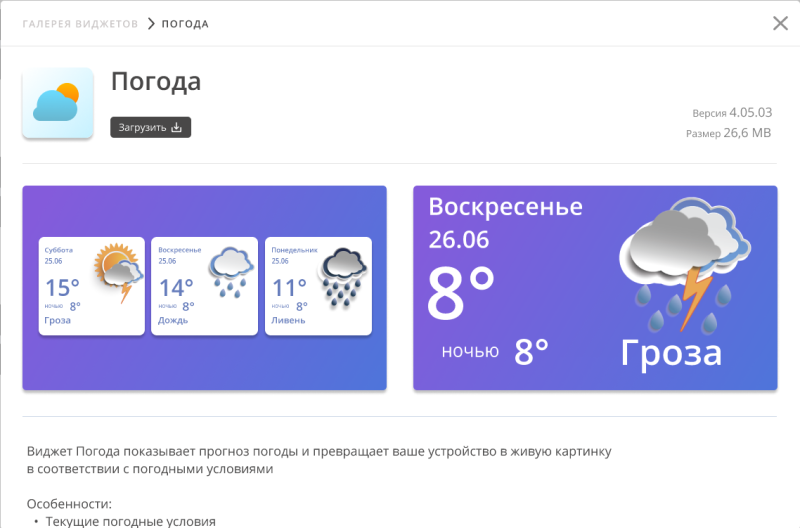Click the download arrow icon inside Загрузить
This screenshot has height=528, width=800.
click(177, 127)
